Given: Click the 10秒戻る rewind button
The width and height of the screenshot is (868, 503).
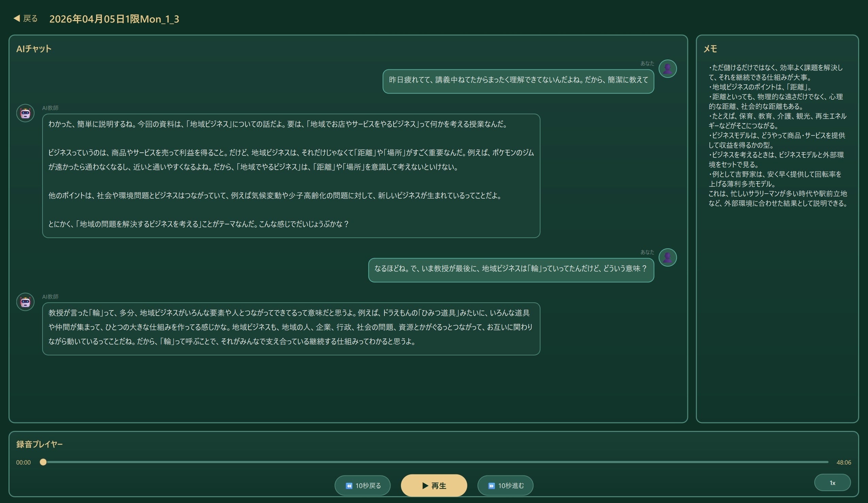Looking at the screenshot, I should pos(362,485).
